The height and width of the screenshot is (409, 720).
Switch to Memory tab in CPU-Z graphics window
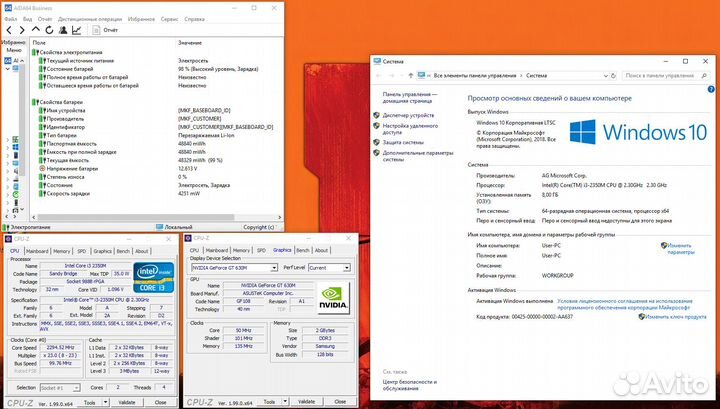[241, 250]
